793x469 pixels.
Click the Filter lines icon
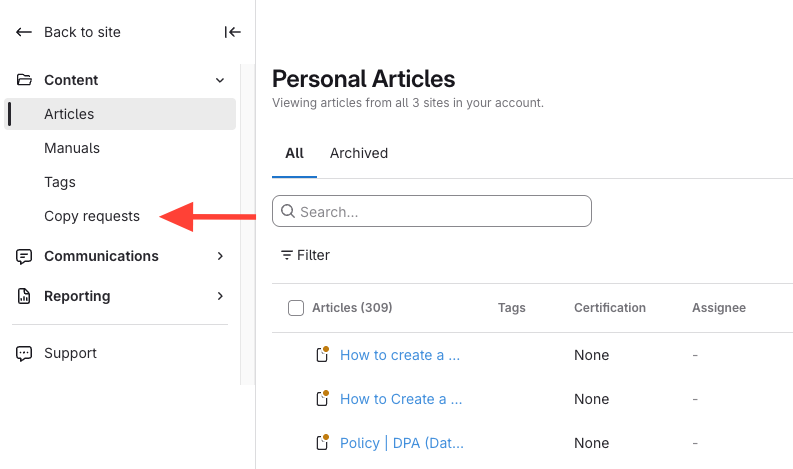287,255
